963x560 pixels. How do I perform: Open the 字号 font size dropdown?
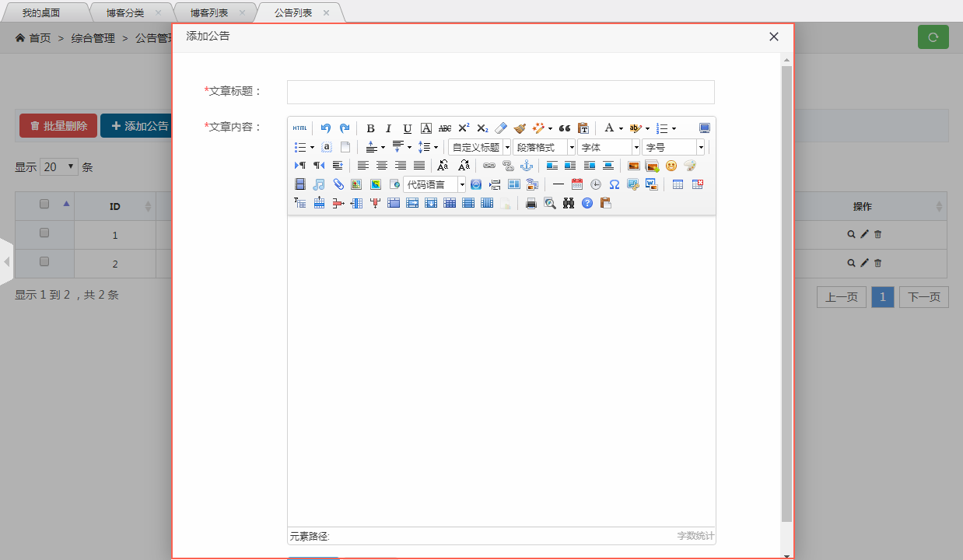click(x=673, y=147)
